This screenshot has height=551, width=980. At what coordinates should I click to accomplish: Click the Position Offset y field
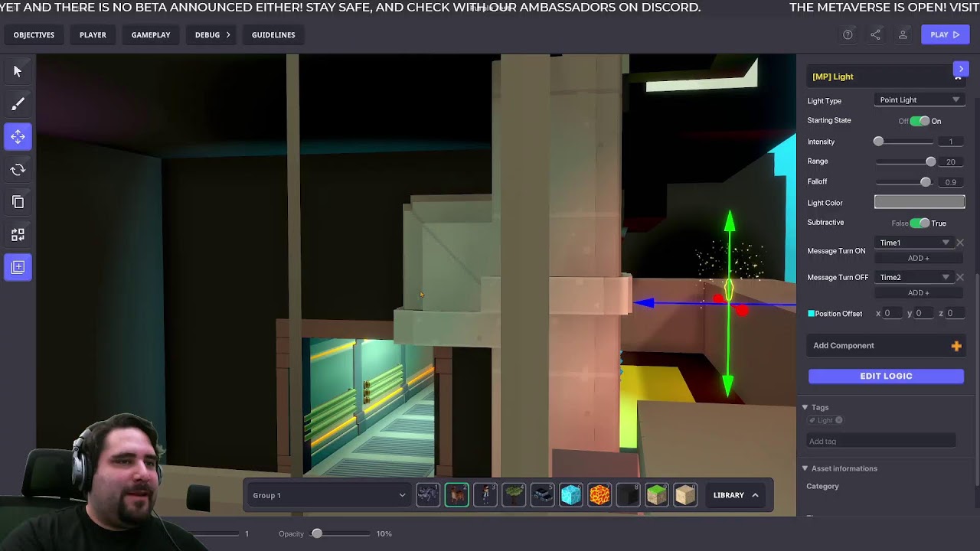coord(923,314)
